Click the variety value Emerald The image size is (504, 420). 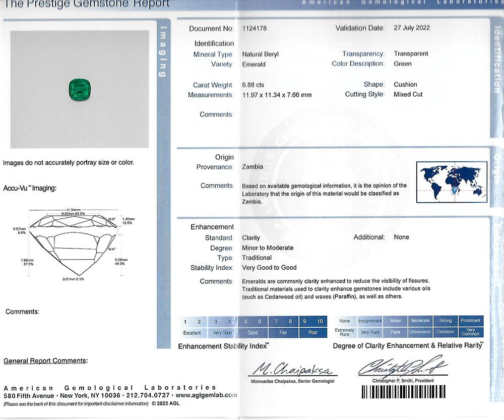(x=254, y=65)
